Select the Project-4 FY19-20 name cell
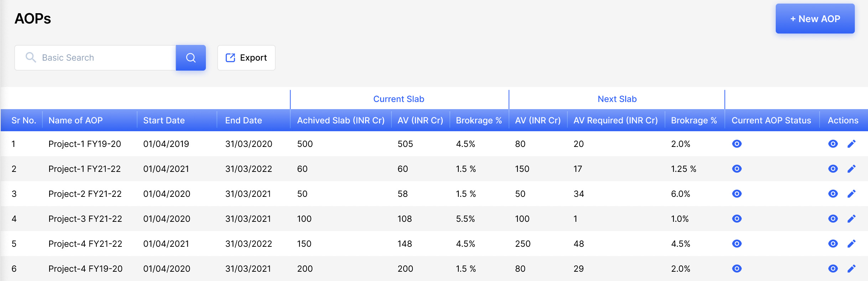 pos(85,269)
